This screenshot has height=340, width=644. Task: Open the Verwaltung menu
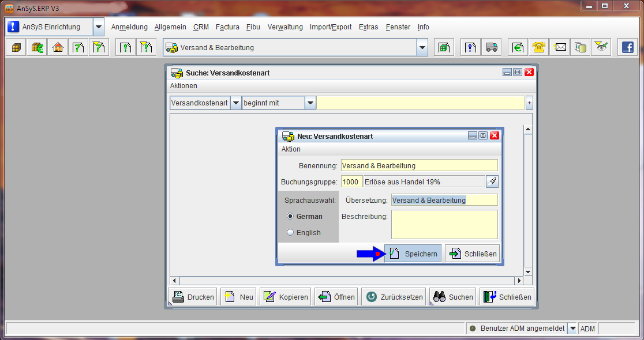point(285,27)
